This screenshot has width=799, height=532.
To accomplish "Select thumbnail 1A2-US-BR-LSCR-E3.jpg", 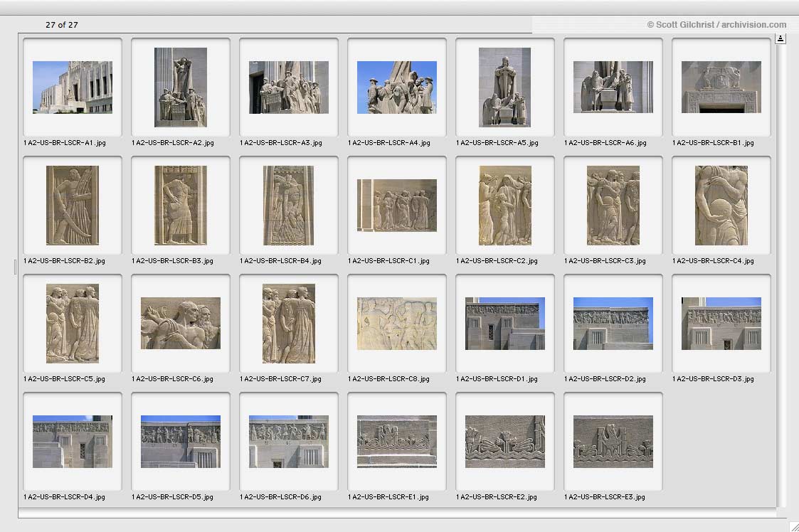I will pos(613,442).
